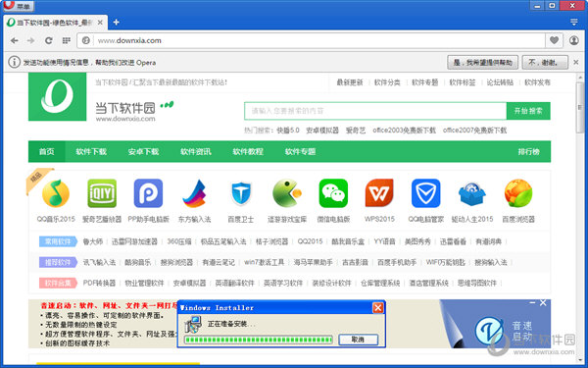Click the Windows Installer package icon
Screen dimensions: 588x368
[193, 325]
